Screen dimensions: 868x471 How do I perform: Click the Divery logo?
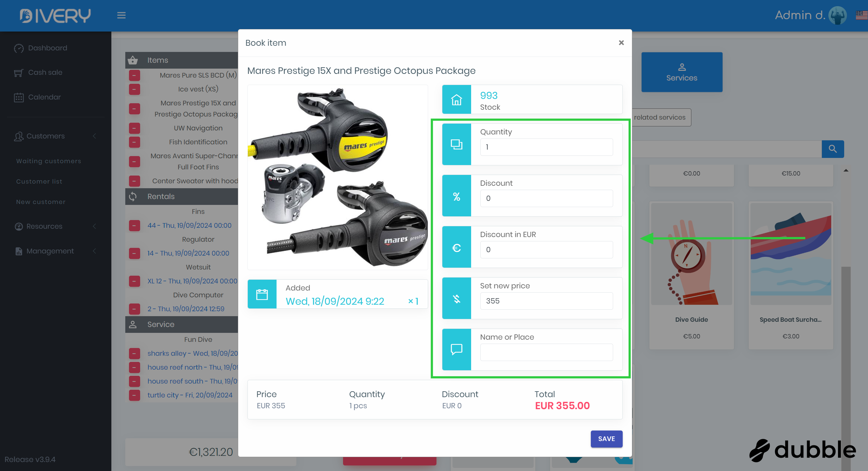[55, 15]
